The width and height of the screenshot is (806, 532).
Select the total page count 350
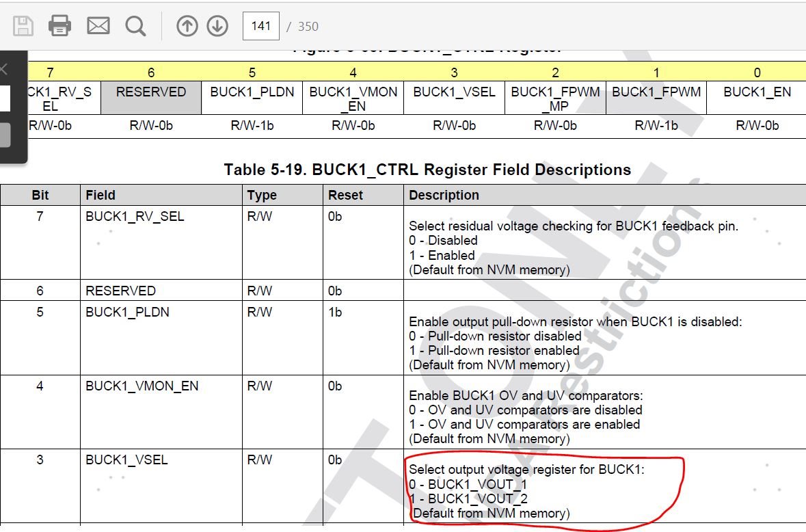point(308,27)
